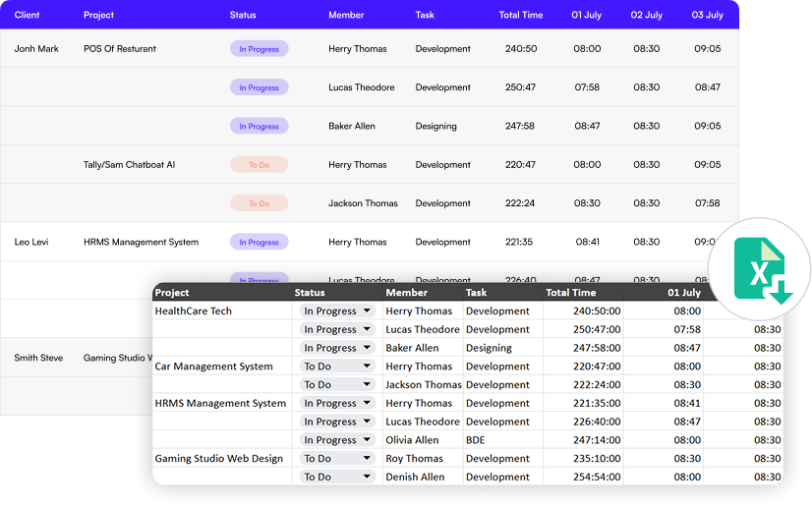Click In Progress badge for Herry Thomas POS row

click(259, 49)
